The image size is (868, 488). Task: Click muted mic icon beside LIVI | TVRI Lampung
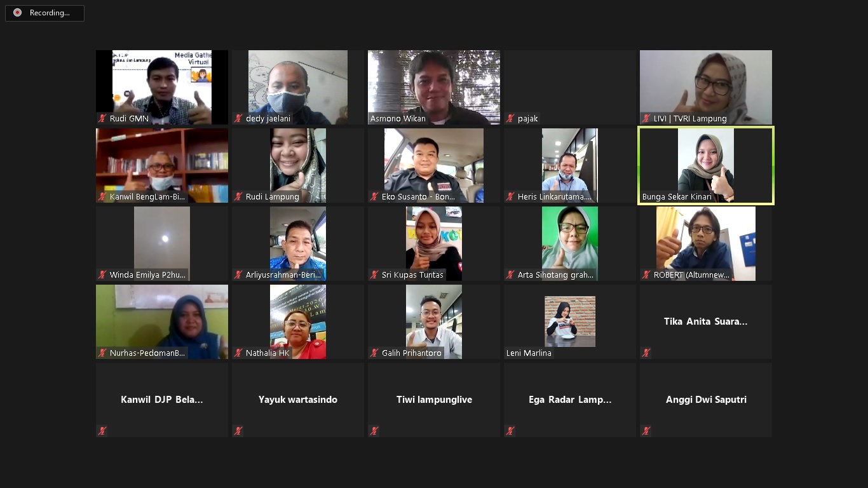[646, 118]
